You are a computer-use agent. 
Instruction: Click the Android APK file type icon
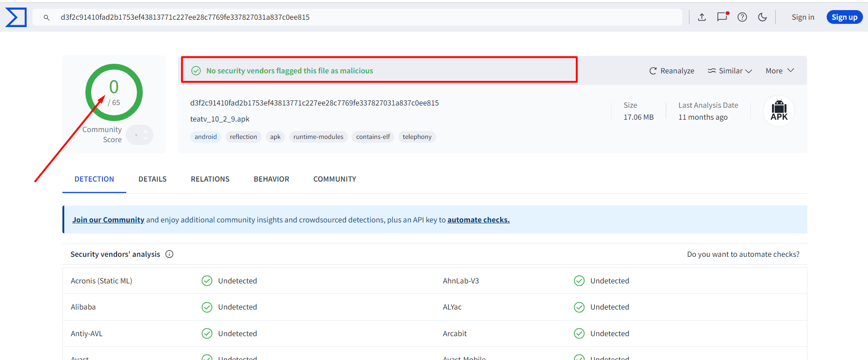[x=779, y=111]
